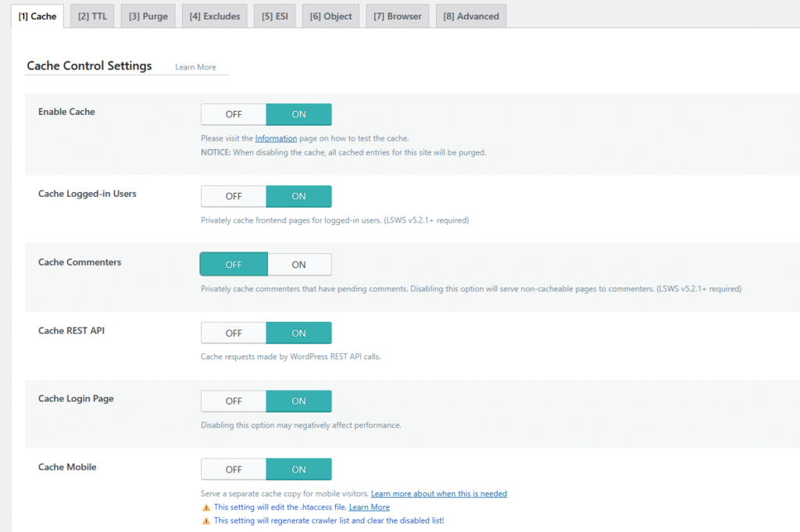
Task: Click warning icon beside crawler list notice
Action: 206,521
